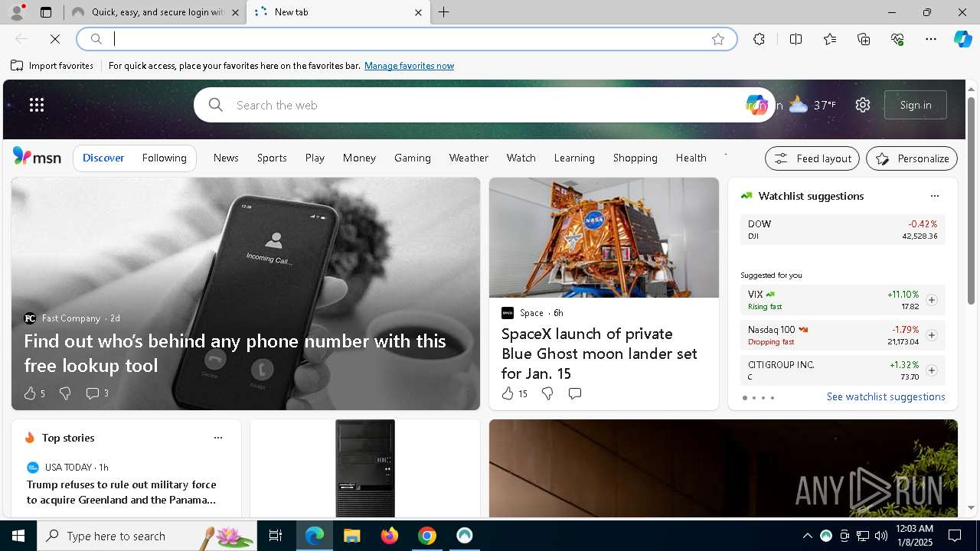Stop loading the page
The image size is (980, 551).
click(x=55, y=39)
